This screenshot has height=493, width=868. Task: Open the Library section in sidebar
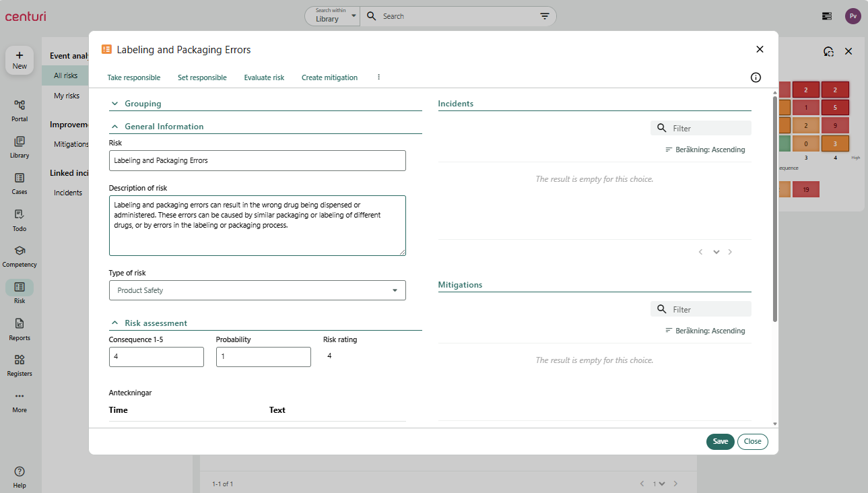point(20,147)
